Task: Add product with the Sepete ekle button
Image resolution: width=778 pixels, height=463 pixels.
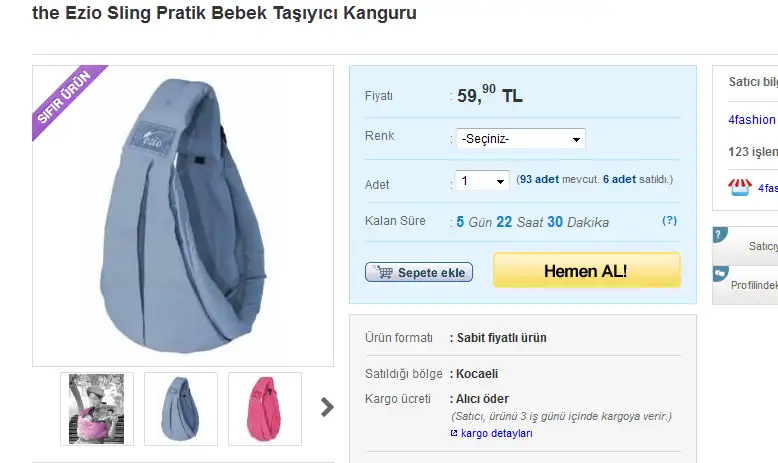Action: [419, 272]
